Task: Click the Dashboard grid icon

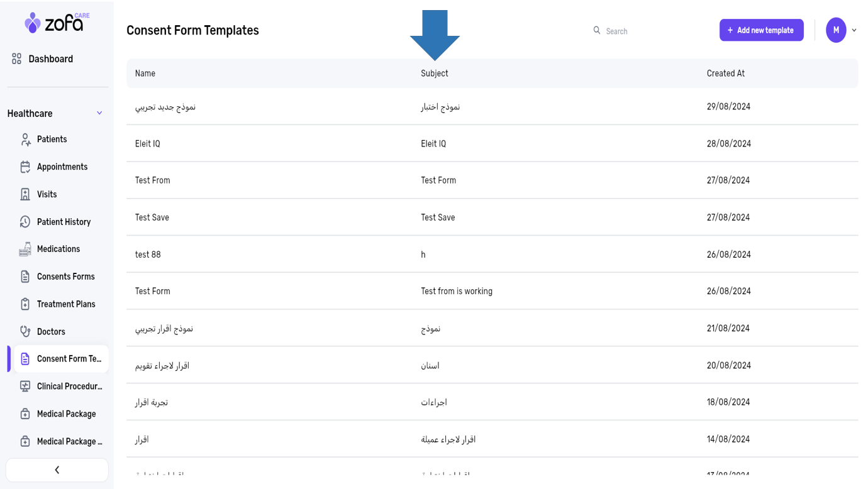Action: [17, 59]
